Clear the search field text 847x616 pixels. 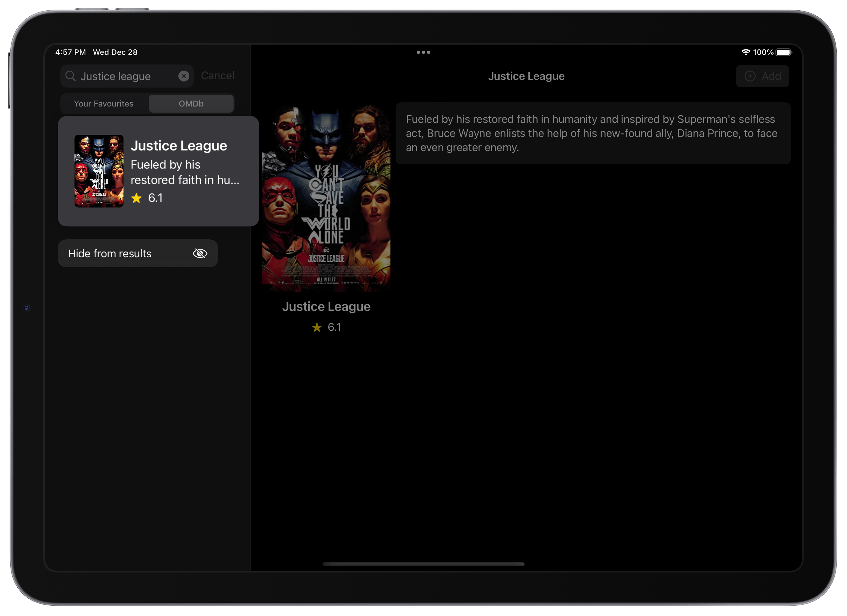184,76
